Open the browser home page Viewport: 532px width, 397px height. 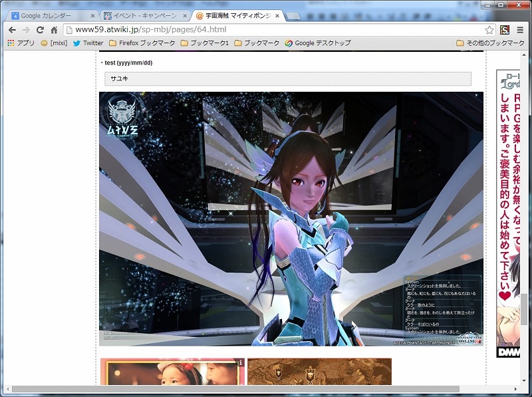tap(54, 30)
